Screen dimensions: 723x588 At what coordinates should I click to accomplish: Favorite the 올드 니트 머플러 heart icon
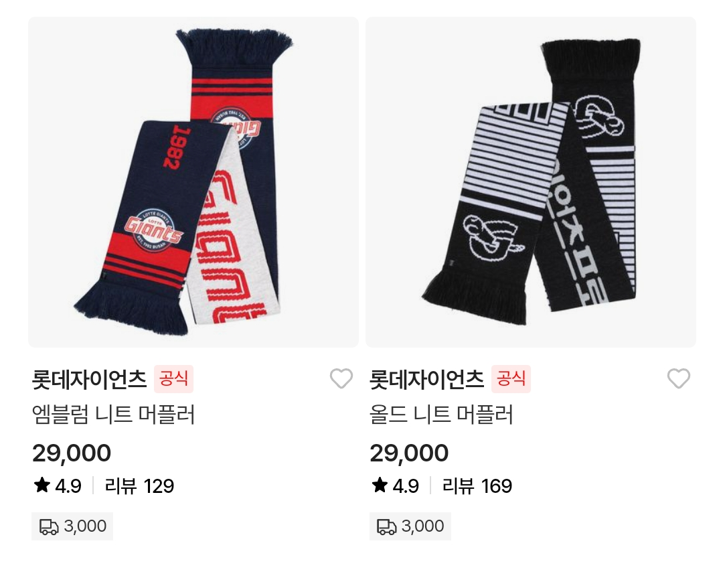click(x=679, y=378)
